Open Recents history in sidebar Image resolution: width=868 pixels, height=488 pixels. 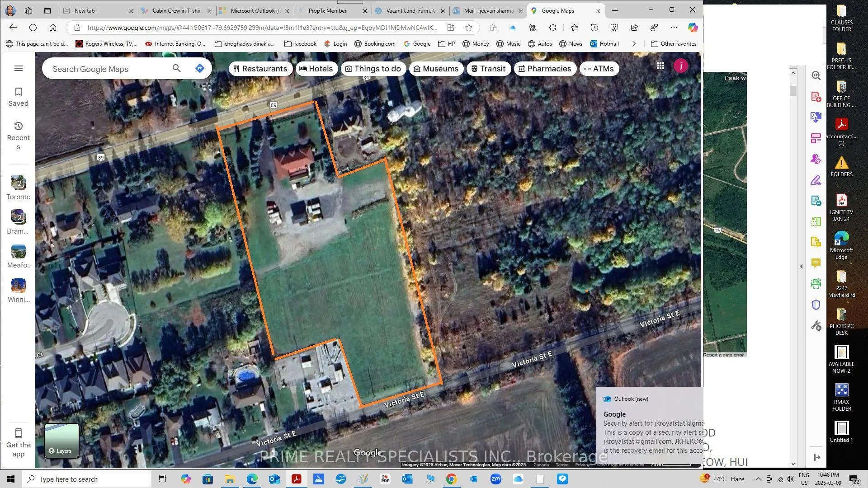[19, 136]
